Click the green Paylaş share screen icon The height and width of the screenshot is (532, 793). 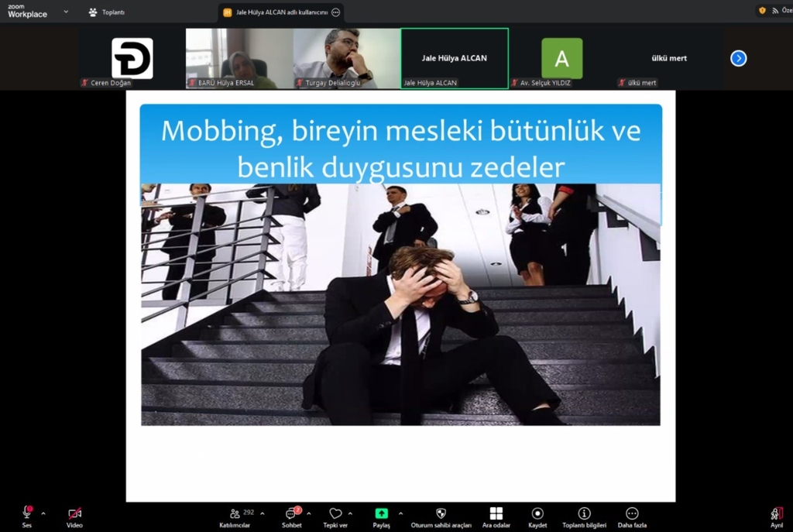381,513
